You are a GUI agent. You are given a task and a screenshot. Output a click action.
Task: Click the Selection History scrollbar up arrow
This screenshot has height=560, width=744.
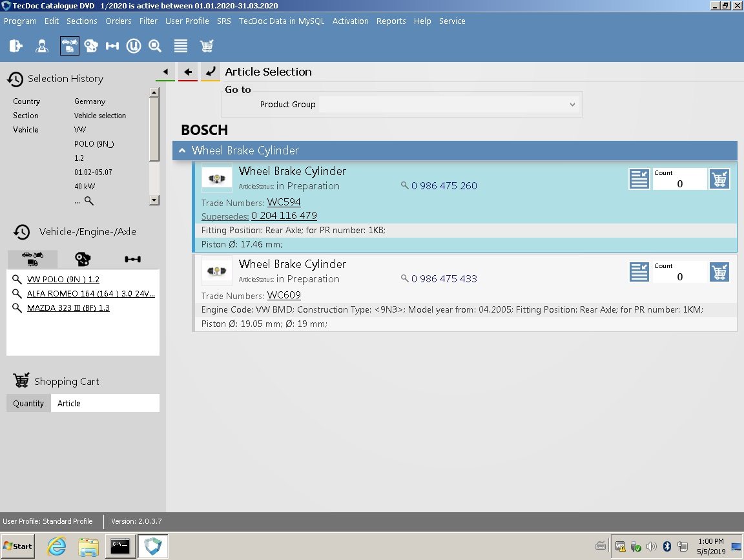pyautogui.click(x=154, y=92)
